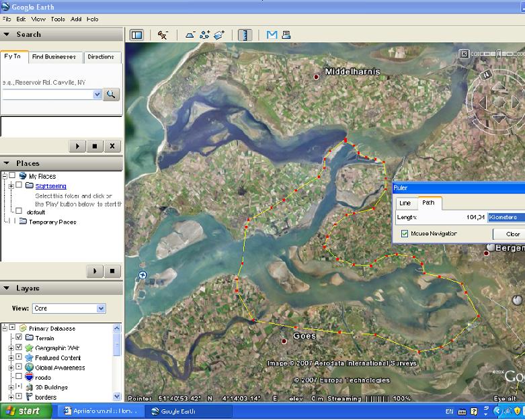Click the keyboard icon in system tray
Screen dimensions: 525x420
coord(462,412)
